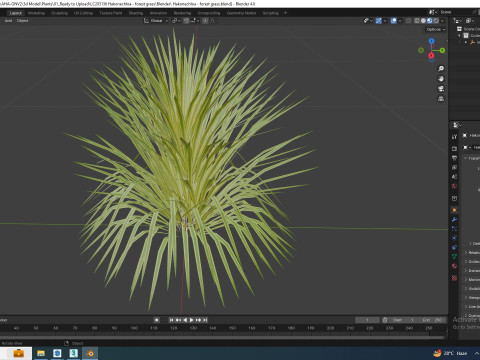
Task: Open the Collection properties tab
Action: [x=454, y=198]
